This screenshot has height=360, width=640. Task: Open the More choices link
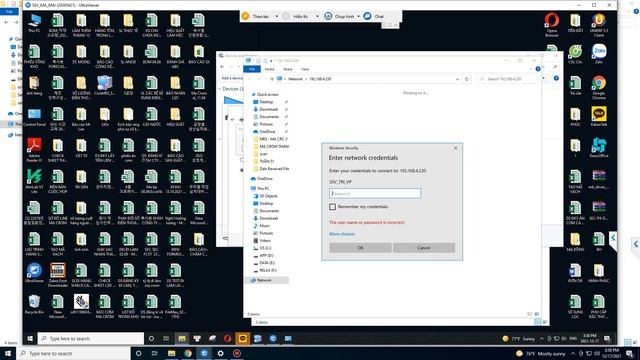342,234
